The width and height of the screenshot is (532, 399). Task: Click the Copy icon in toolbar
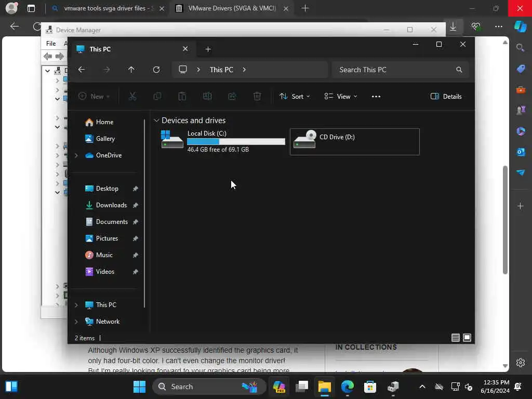tap(157, 96)
